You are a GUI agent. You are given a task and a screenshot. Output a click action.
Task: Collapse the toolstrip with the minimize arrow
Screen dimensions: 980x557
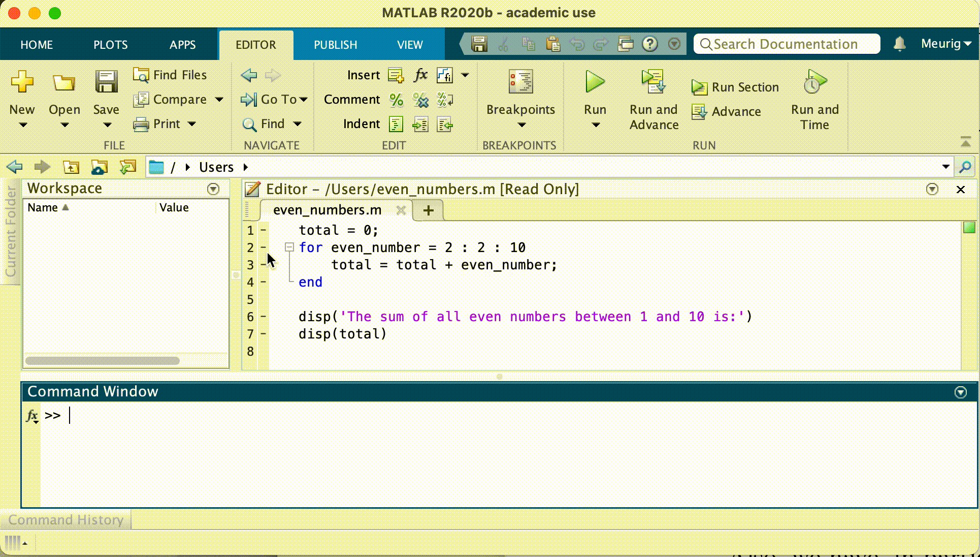[966, 143]
